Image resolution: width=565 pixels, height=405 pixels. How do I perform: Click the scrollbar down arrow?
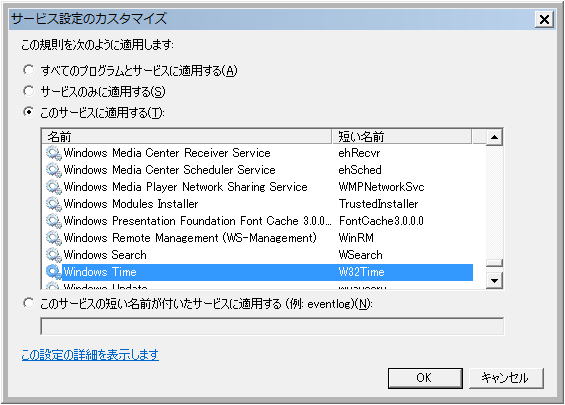[494, 281]
